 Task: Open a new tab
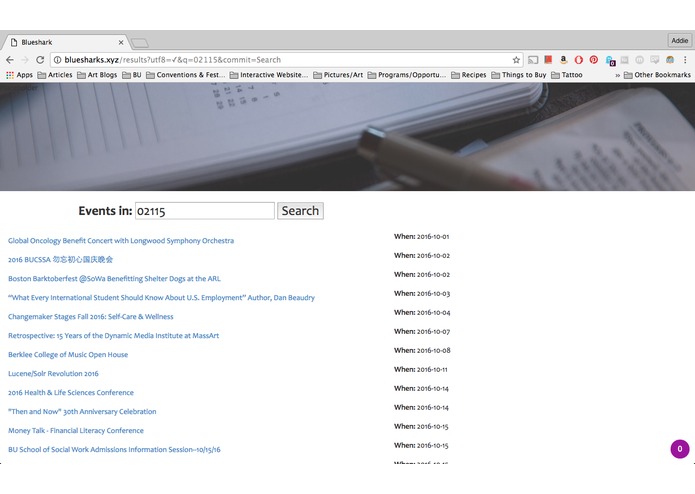pyautogui.click(x=140, y=43)
